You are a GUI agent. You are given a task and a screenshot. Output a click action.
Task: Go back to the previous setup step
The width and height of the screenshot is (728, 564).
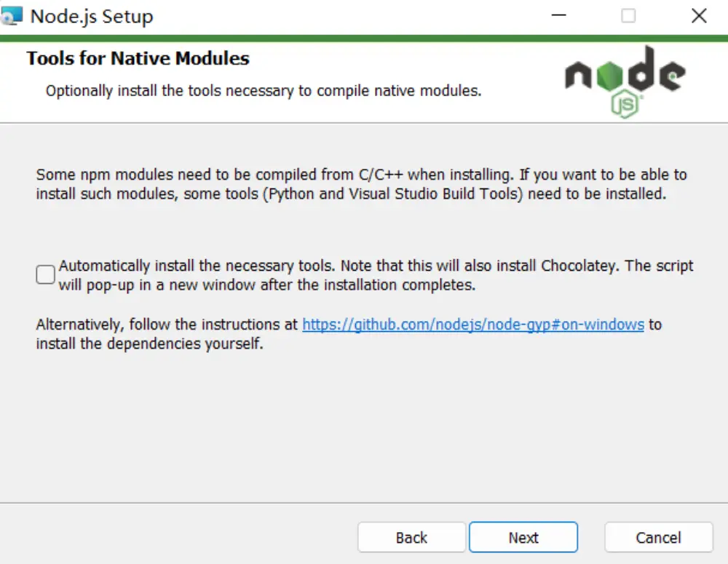[411, 538]
